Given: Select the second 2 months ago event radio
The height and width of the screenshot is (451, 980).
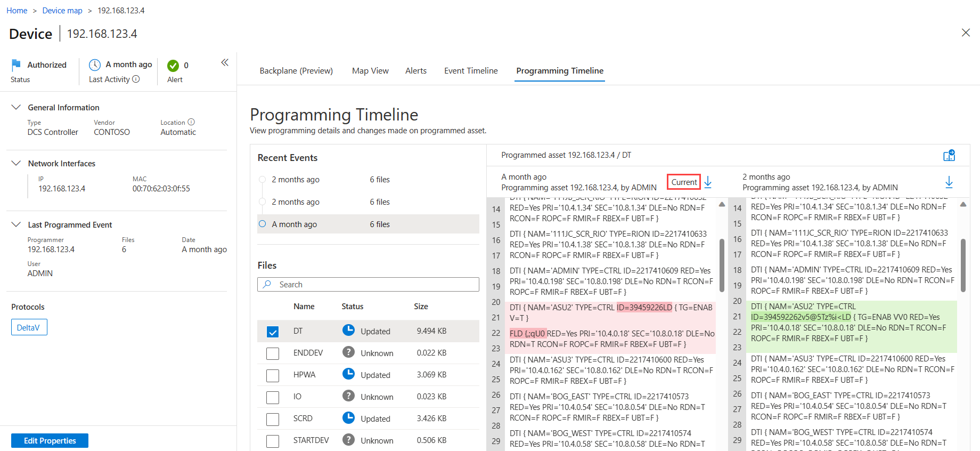Looking at the screenshot, I should pyautogui.click(x=262, y=202).
